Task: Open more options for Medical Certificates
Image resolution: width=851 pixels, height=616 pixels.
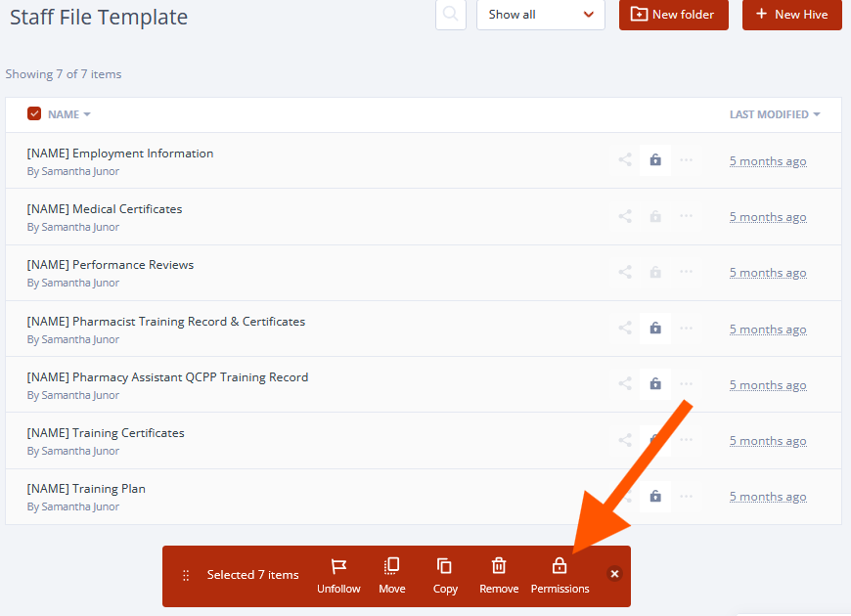Action: pos(686,216)
